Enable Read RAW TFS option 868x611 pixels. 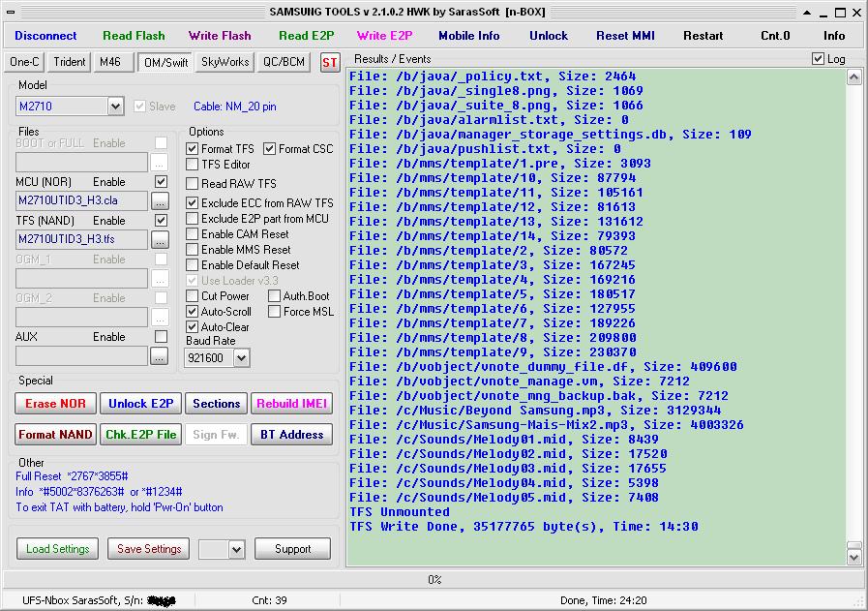pyautogui.click(x=193, y=183)
